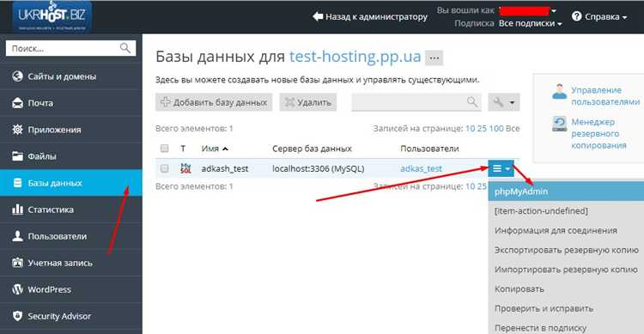The width and height of the screenshot is (644, 334).
Task: Click the Добавить базу данных button
Action: 214,102
